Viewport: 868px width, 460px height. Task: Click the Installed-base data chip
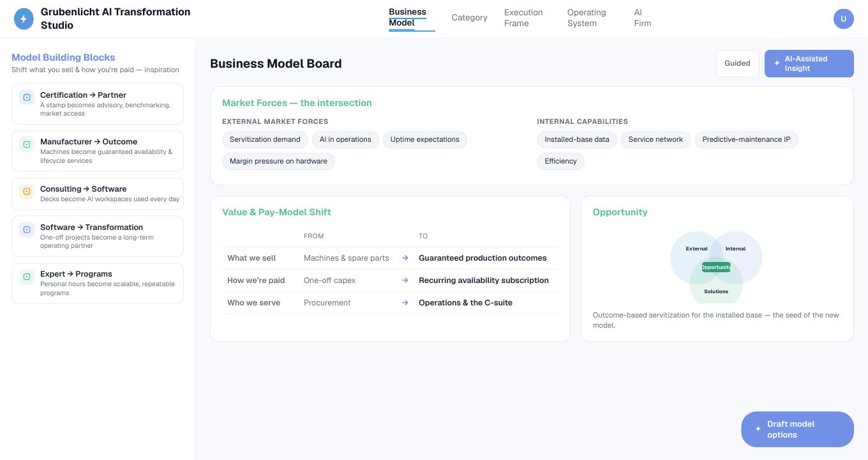coord(577,139)
